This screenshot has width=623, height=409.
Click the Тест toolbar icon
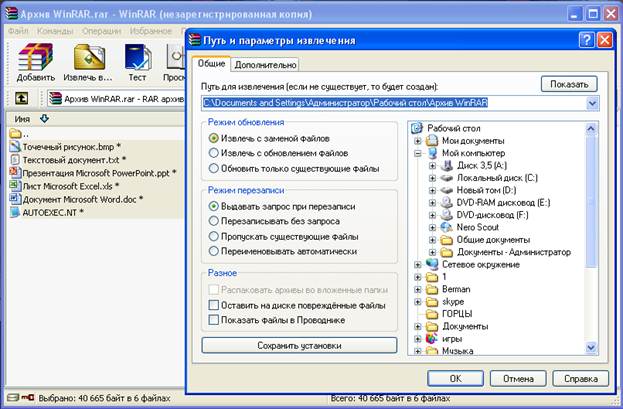tap(137, 57)
